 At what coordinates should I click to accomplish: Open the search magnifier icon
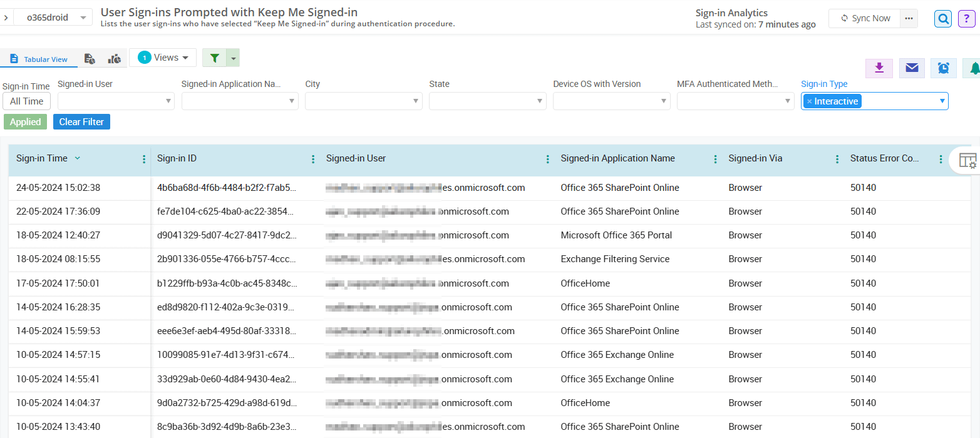tap(942, 19)
